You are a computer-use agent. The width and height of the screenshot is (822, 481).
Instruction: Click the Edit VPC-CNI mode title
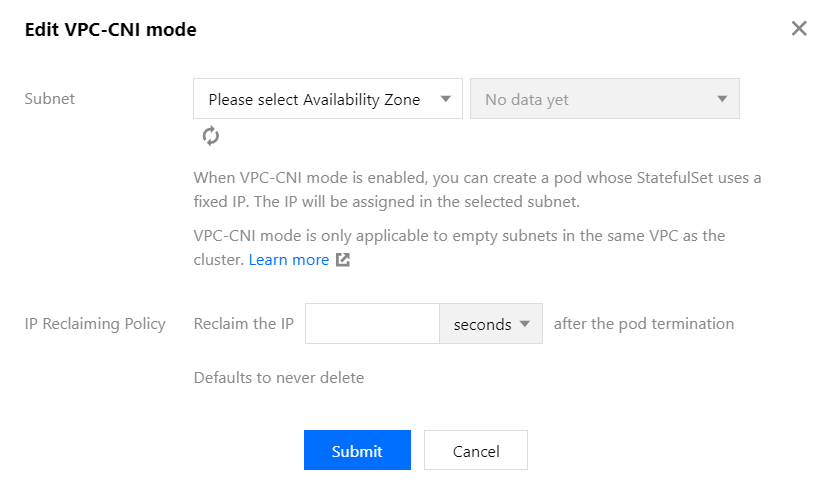pyautogui.click(x=111, y=30)
